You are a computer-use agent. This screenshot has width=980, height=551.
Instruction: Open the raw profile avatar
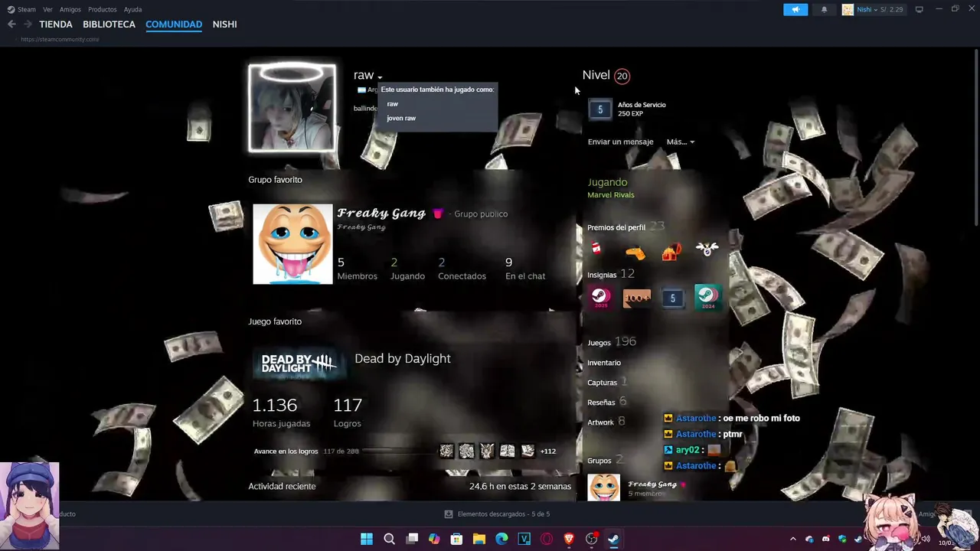coord(292,107)
